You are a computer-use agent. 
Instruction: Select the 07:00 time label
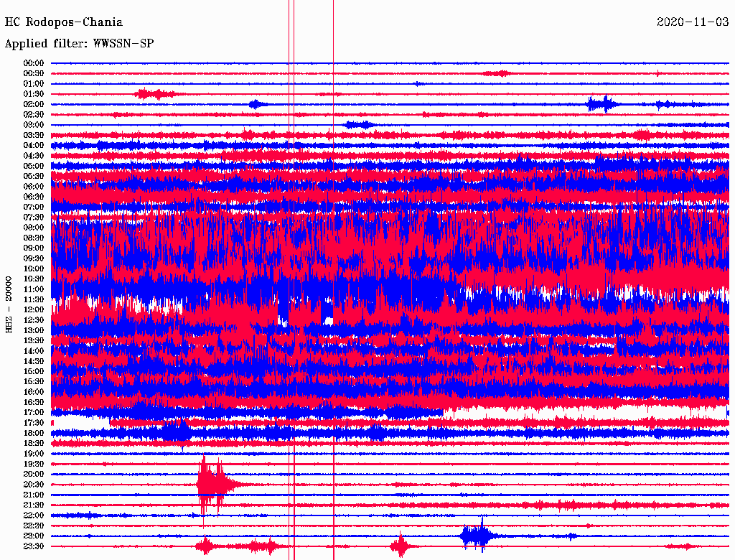34,207
